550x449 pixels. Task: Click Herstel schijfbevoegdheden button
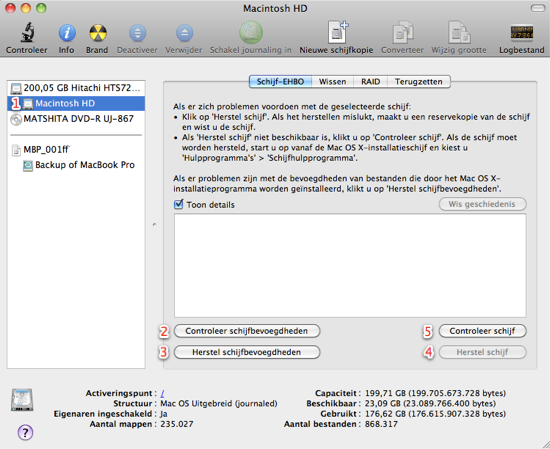tap(247, 352)
